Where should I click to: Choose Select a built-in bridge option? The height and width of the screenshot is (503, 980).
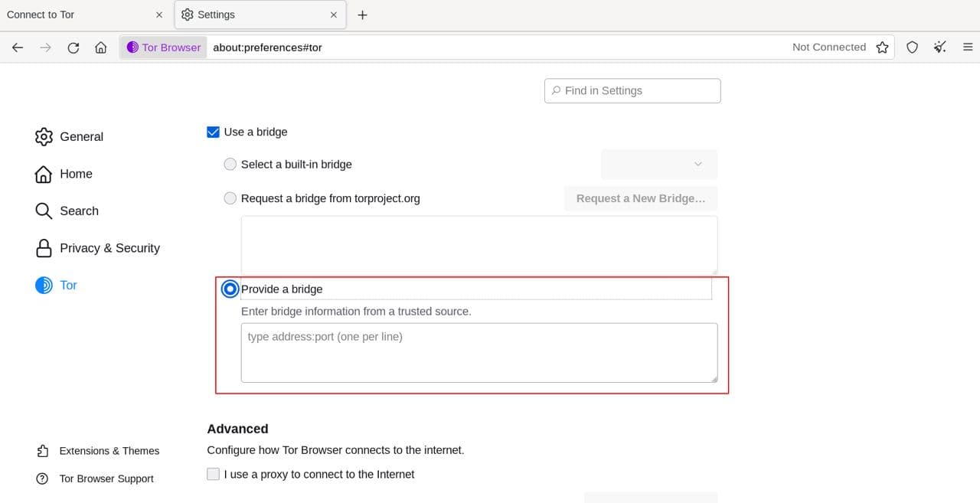[x=230, y=165]
